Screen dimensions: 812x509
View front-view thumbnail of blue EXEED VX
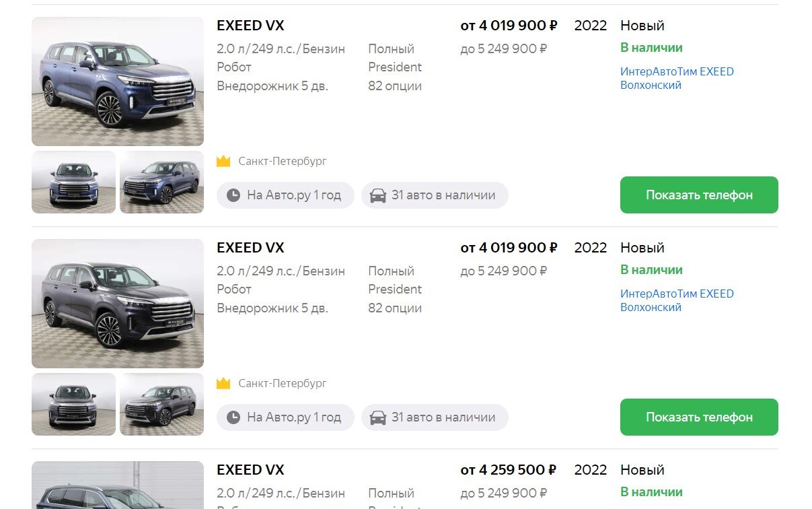click(x=73, y=182)
